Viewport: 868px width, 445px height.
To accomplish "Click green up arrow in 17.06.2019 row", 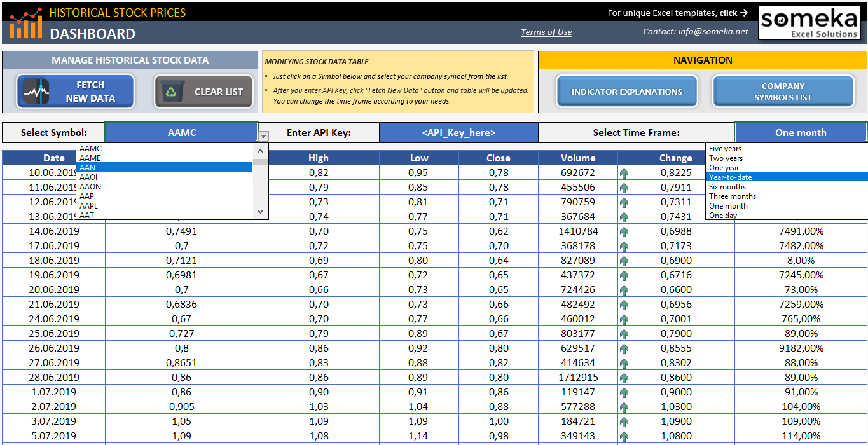I will point(624,246).
